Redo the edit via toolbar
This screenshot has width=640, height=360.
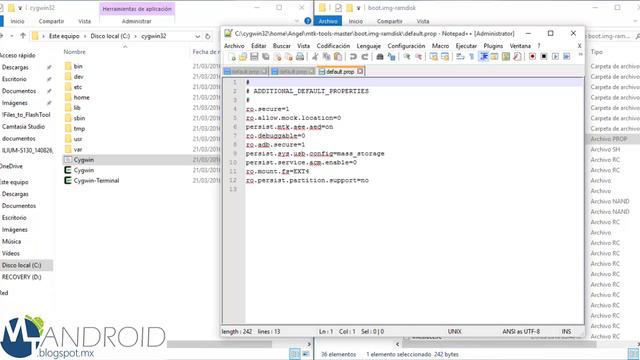(364, 57)
